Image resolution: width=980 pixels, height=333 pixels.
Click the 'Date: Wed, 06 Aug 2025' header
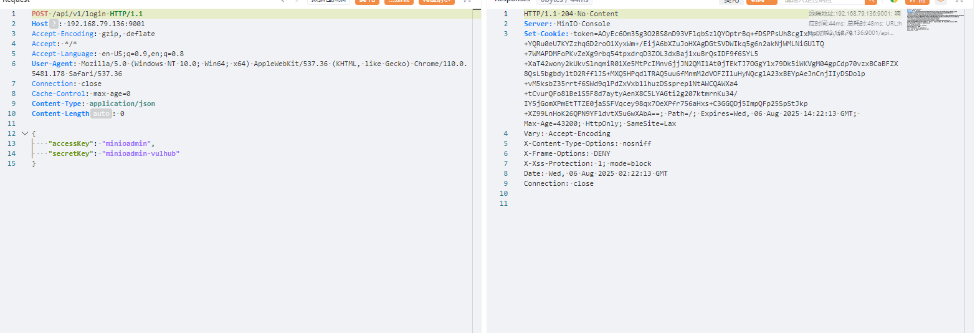point(596,173)
